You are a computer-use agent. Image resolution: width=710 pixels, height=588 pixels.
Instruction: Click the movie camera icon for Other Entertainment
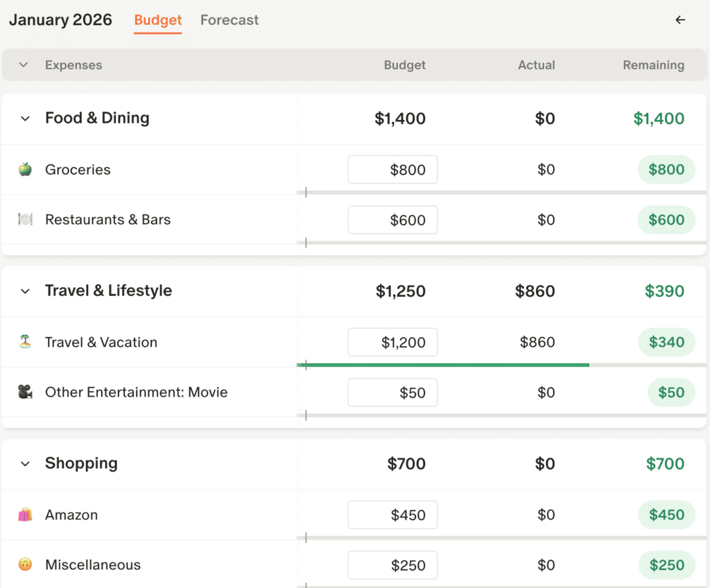point(25,392)
